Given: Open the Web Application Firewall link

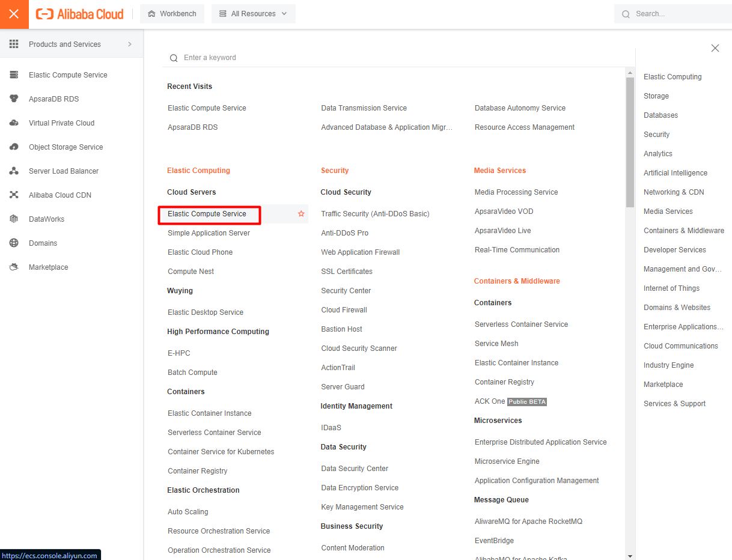Looking at the screenshot, I should 360,252.
